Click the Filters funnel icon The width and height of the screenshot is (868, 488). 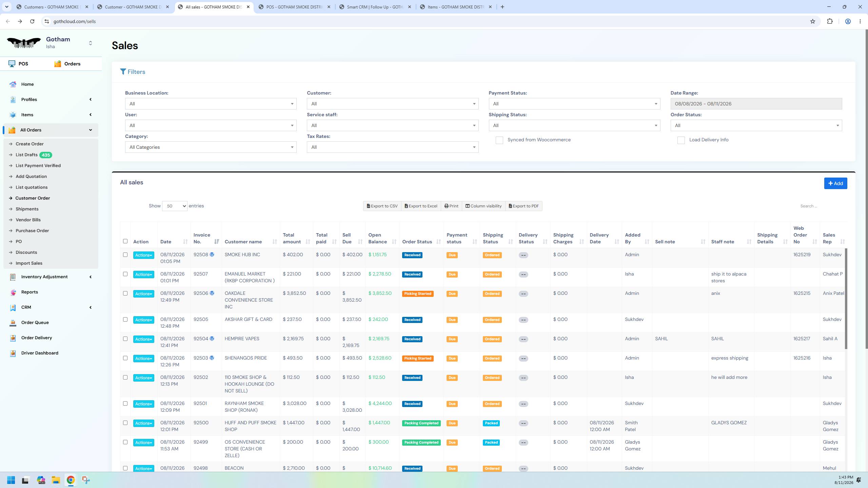(123, 72)
